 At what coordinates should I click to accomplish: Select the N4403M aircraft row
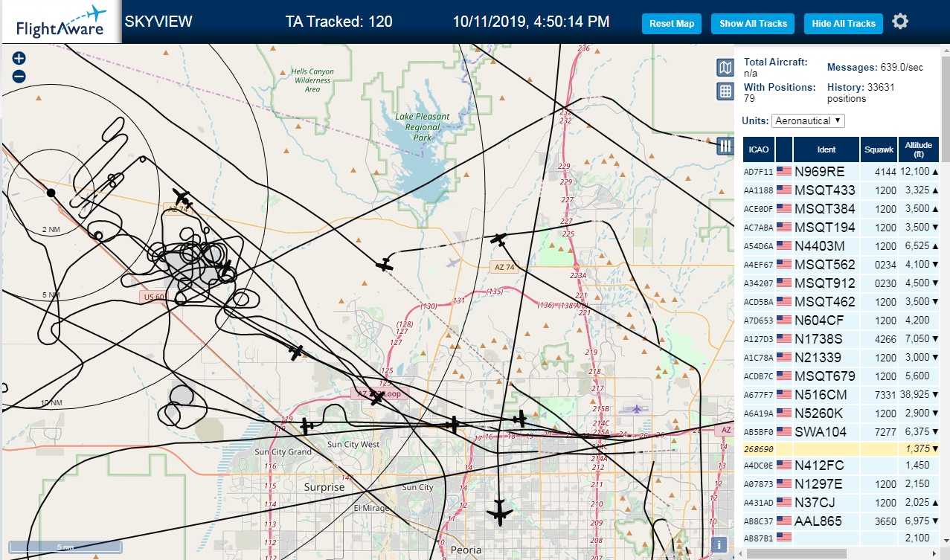click(841, 245)
